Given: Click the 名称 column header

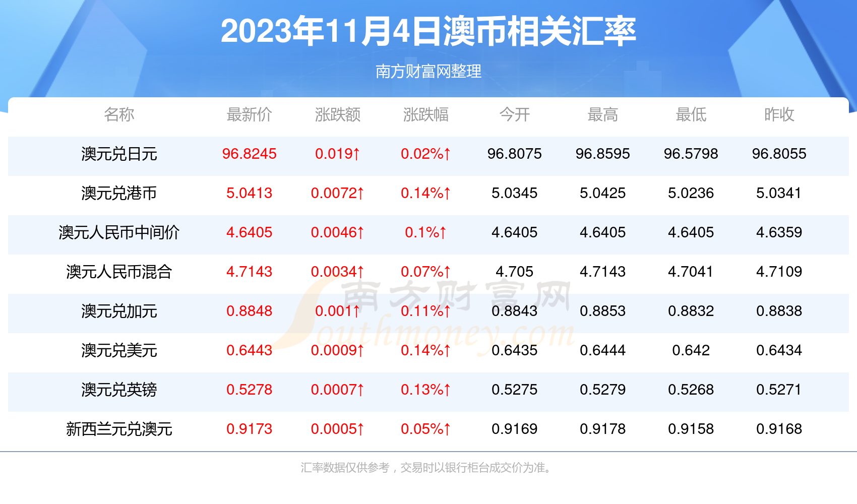Looking at the screenshot, I should pos(119,114).
